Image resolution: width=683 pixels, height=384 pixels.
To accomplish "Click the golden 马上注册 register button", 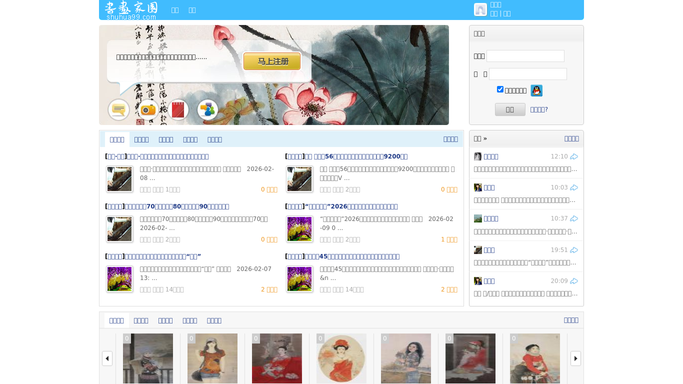I will tap(272, 61).
